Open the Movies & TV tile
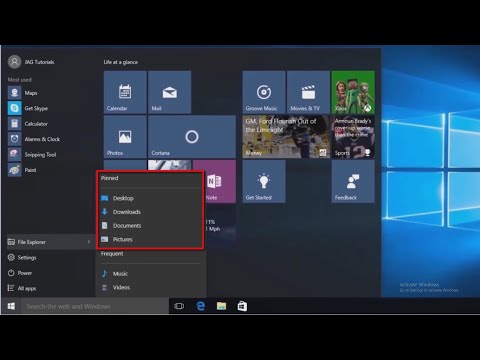This screenshot has height=360, width=480. tap(308, 92)
